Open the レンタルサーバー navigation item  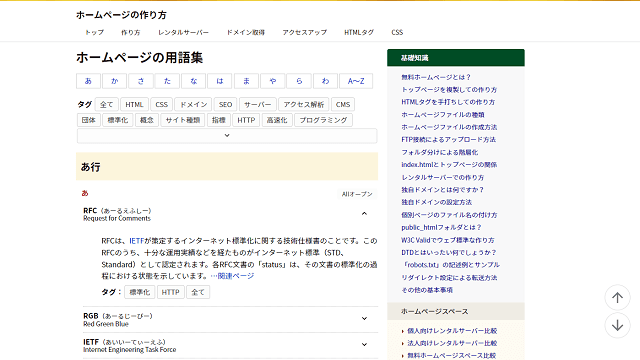[183, 32]
